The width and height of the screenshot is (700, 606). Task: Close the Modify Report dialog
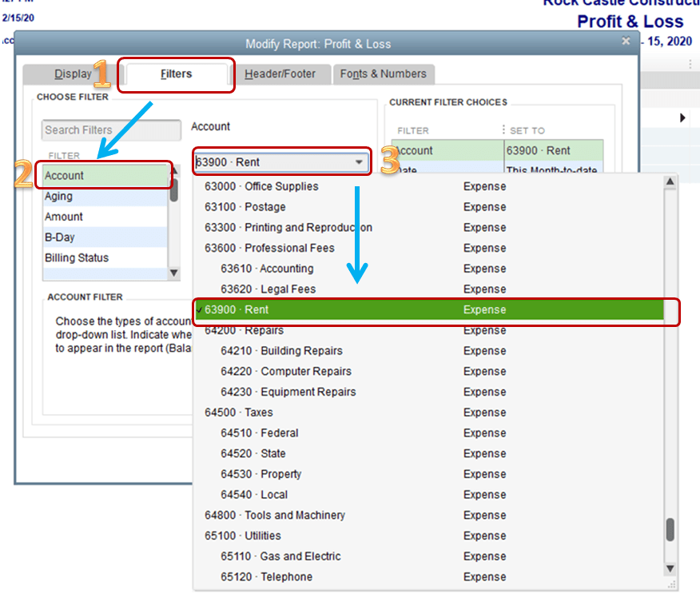(626, 42)
